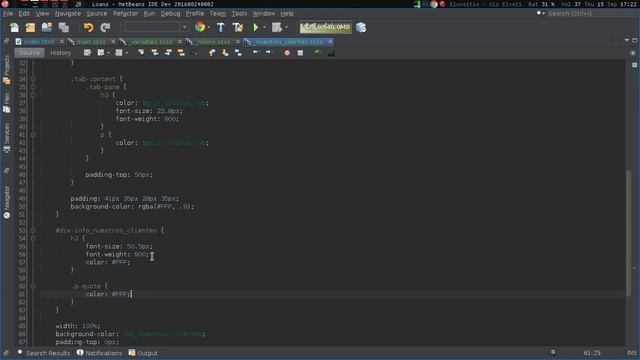This screenshot has width=640, height=360.
Task: Select the Chrome browser run target icon
Action: (x=200, y=27)
